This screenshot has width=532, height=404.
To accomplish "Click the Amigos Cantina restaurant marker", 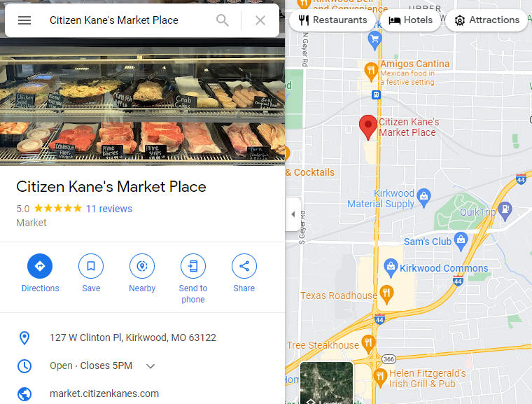I will 371,71.
